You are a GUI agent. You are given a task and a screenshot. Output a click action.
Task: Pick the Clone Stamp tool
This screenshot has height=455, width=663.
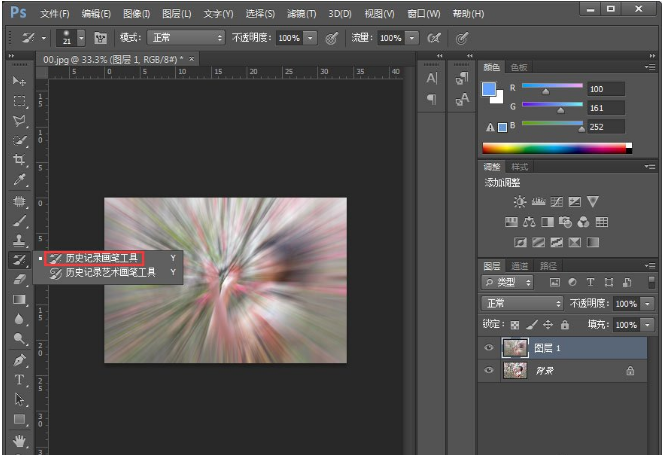point(19,240)
